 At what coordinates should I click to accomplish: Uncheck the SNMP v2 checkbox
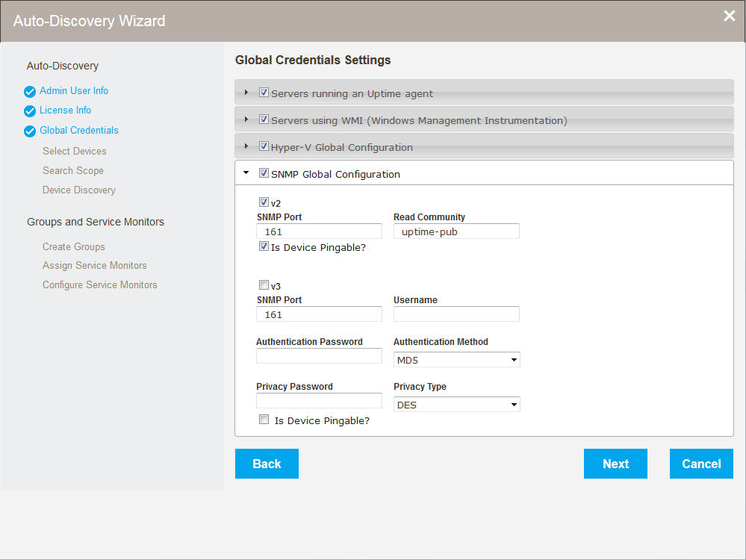pos(264,202)
